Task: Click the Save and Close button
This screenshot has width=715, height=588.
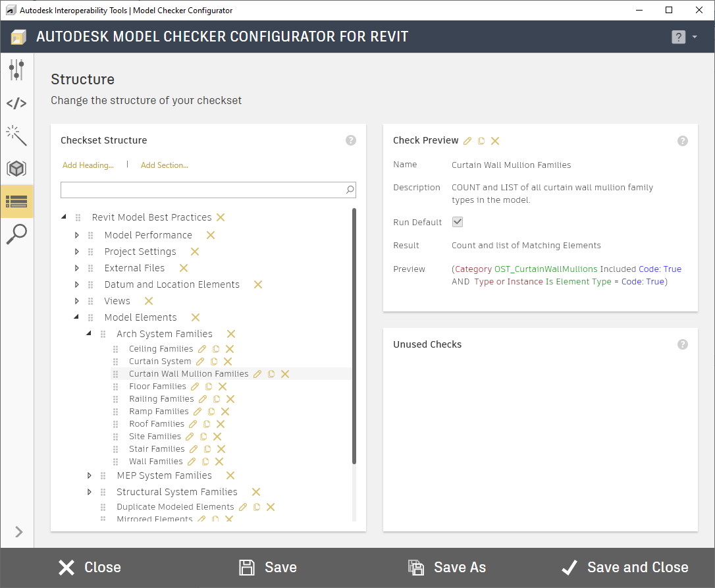Action: 624,568
